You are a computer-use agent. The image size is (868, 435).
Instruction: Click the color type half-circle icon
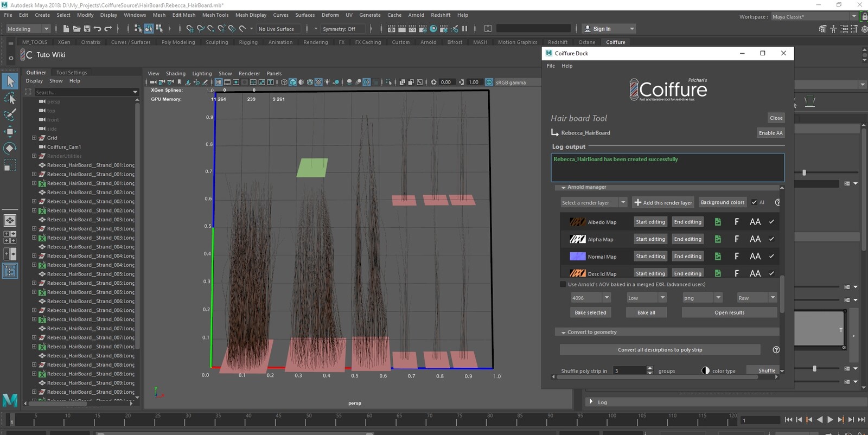tap(705, 371)
